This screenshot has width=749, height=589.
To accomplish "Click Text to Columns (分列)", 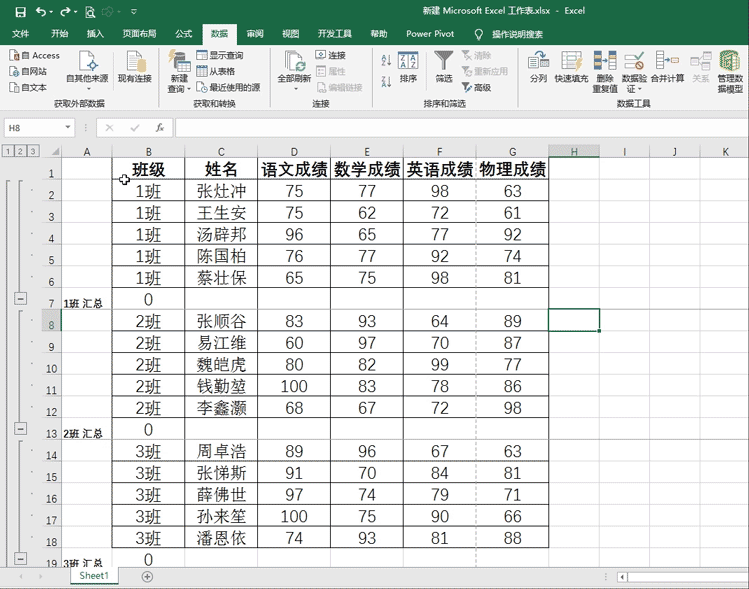I will point(538,67).
